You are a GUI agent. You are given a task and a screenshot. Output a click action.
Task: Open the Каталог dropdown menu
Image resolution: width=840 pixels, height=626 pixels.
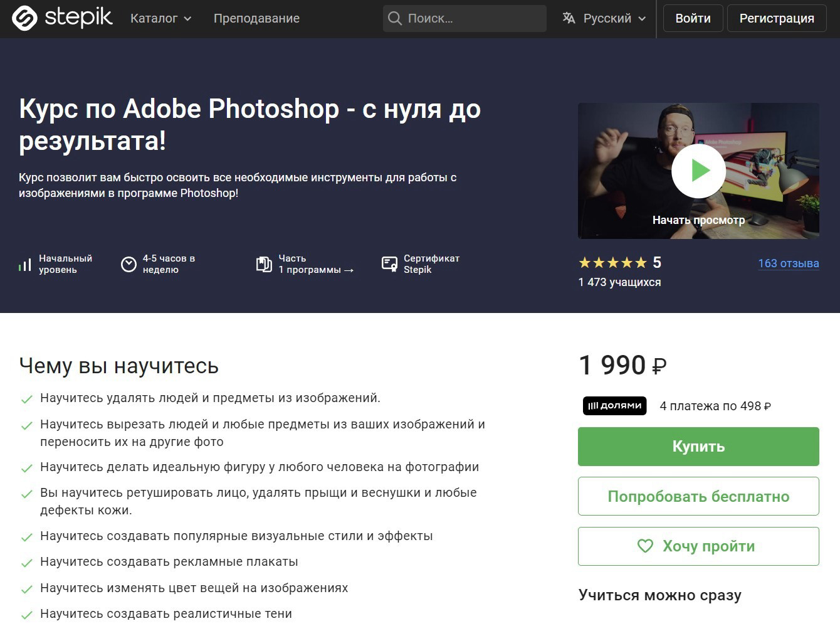(160, 19)
